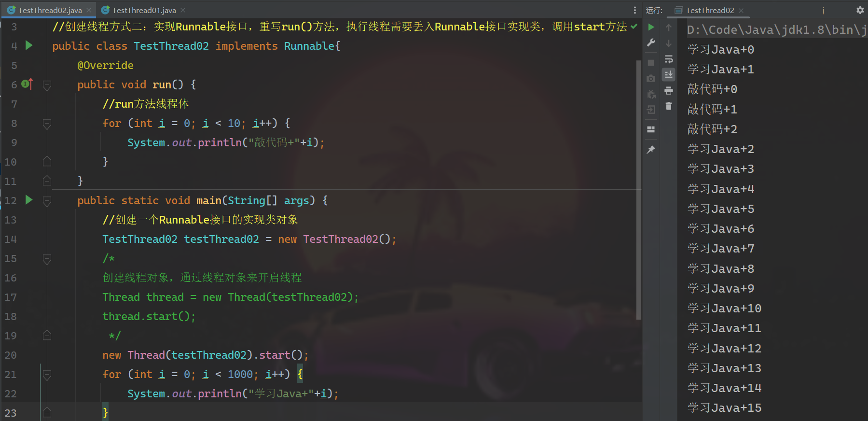The image size is (868, 421).
Task: Rerun TestThread02 with green play icon
Action: (x=651, y=27)
